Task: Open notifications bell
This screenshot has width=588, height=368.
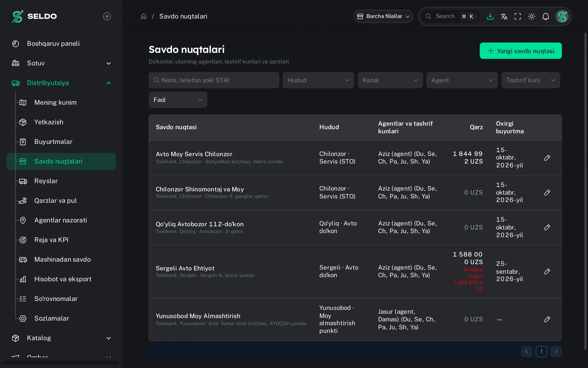Action: (546, 16)
